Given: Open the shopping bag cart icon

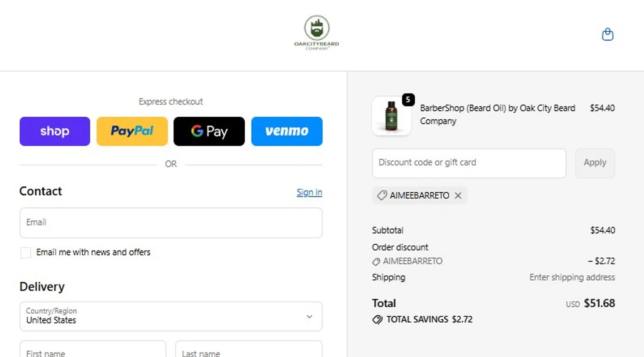Looking at the screenshot, I should (608, 34).
